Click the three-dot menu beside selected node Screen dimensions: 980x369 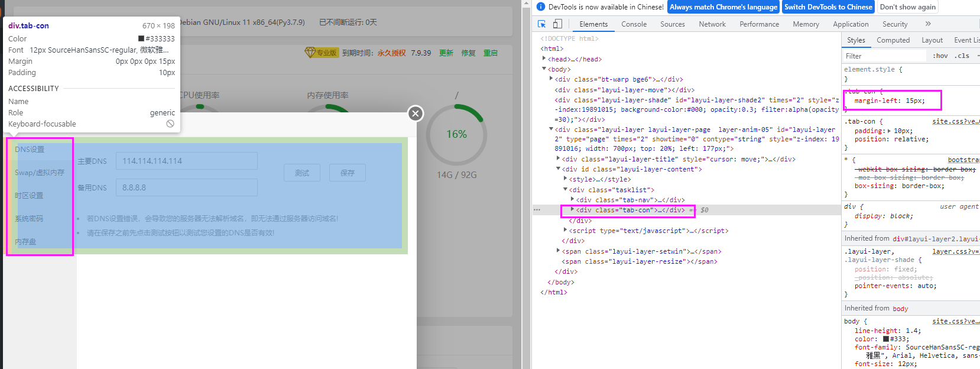(x=537, y=210)
